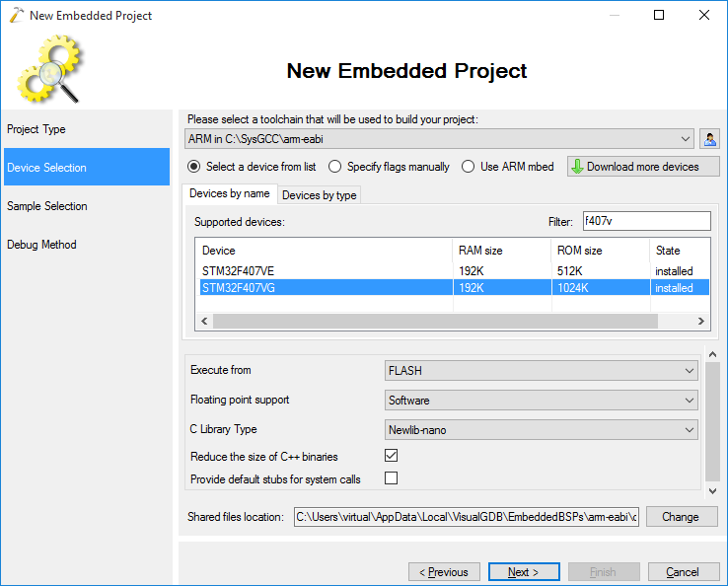Choose 'Specify flags manually' option
728x586 pixels.
pyautogui.click(x=334, y=167)
